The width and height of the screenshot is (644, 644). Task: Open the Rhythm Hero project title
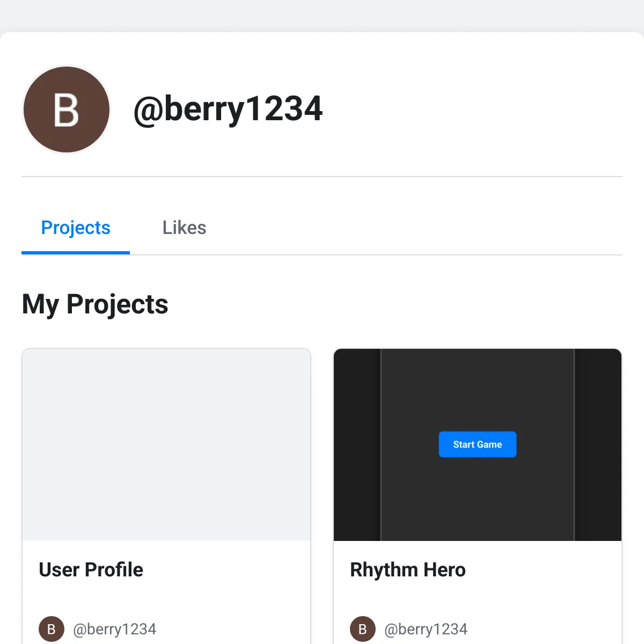pyautogui.click(x=408, y=570)
